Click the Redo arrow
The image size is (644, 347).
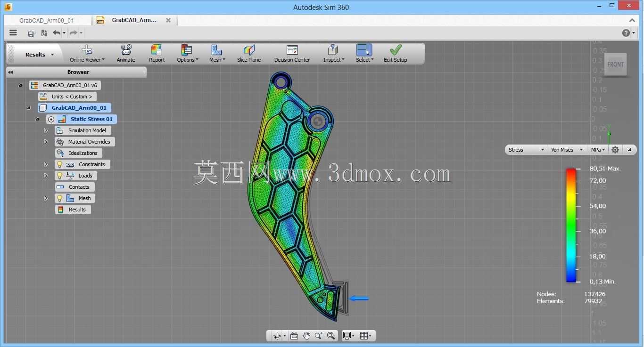[73, 33]
